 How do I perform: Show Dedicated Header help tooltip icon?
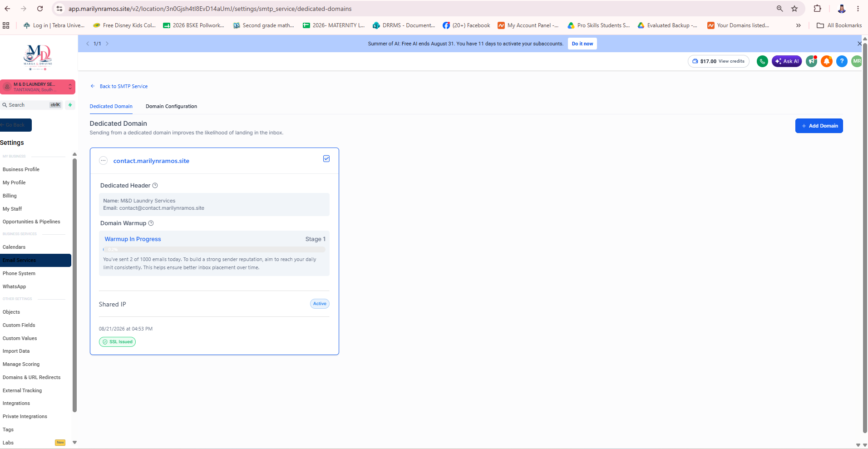(x=155, y=186)
